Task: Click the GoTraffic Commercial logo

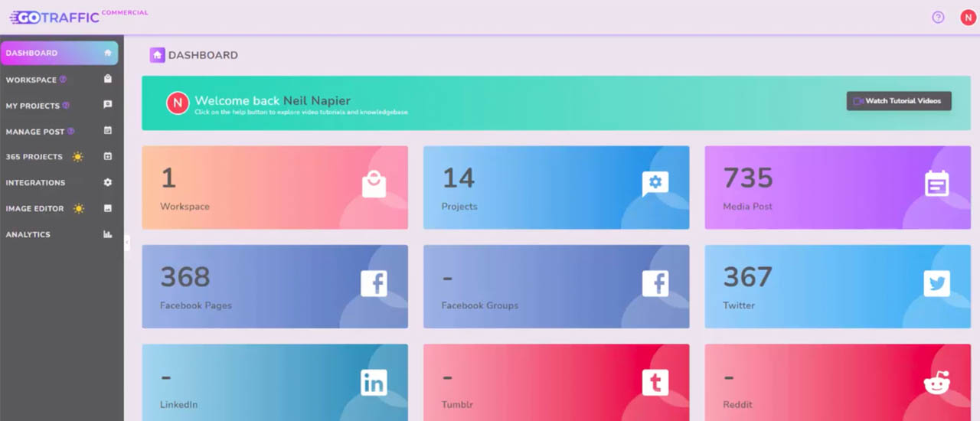Action: click(x=78, y=16)
